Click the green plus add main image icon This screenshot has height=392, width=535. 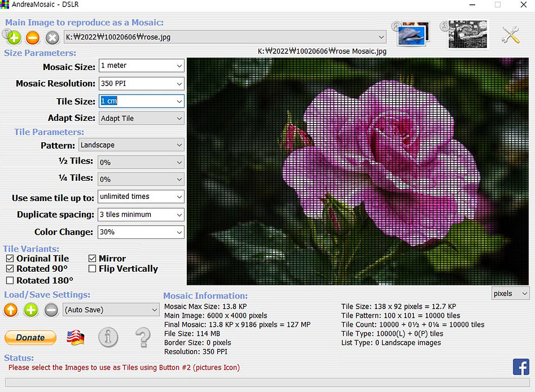point(14,37)
